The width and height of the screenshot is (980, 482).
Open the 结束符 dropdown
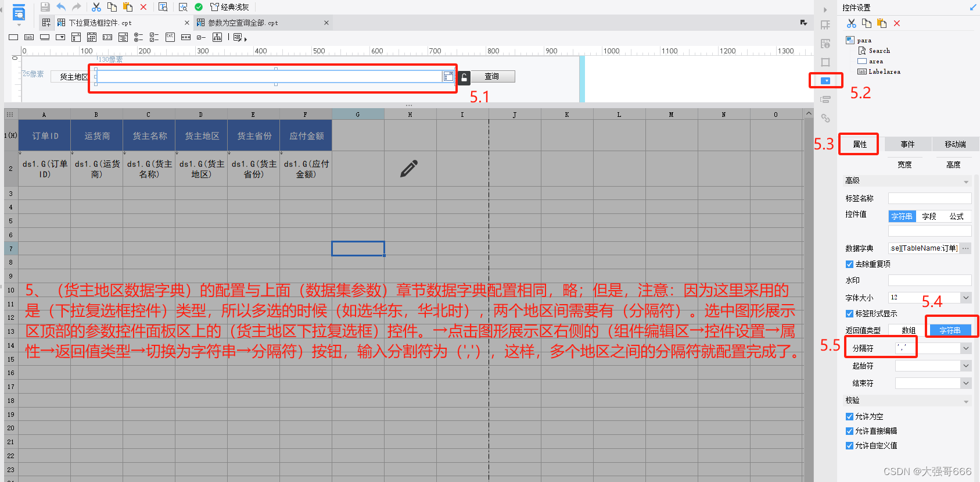pyautogui.click(x=965, y=383)
